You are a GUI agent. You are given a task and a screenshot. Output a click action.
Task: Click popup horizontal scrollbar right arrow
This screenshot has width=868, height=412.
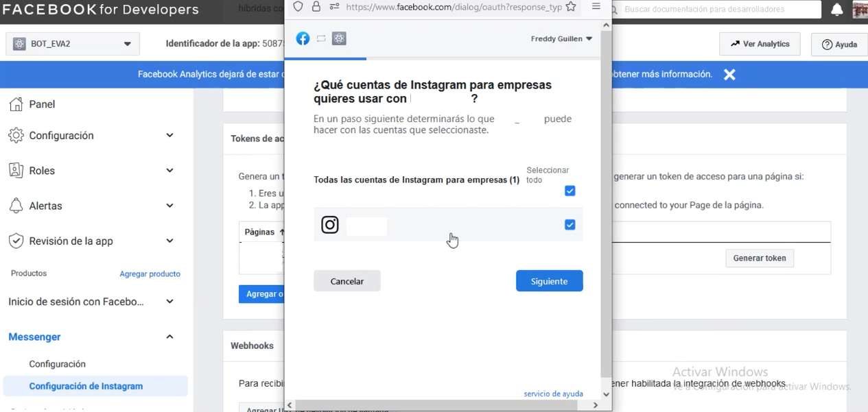[595, 405]
